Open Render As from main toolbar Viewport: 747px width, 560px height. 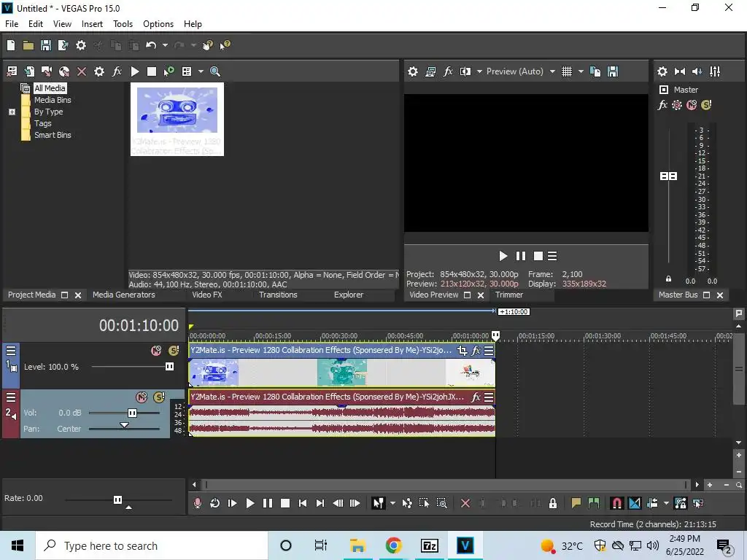click(x=63, y=45)
